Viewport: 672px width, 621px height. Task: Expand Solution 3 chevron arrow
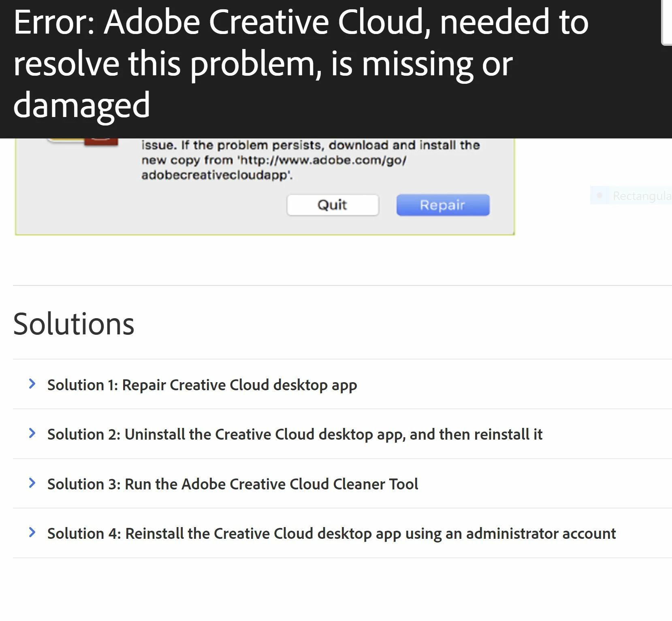pos(32,483)
